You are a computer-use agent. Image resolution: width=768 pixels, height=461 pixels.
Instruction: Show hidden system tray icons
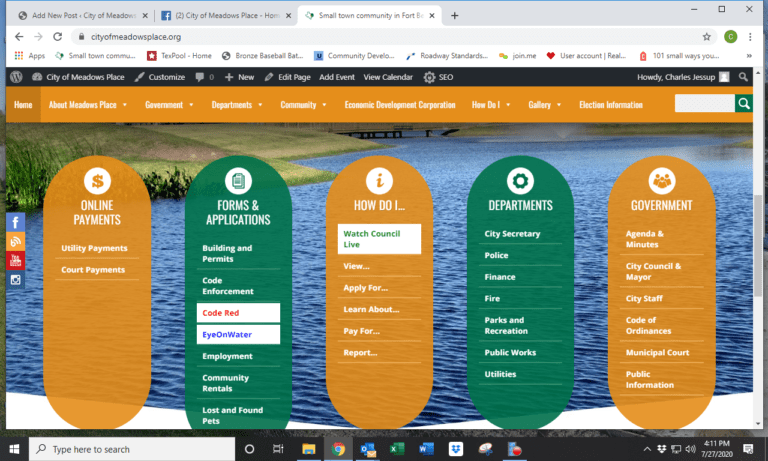click(x=647, y=449)
